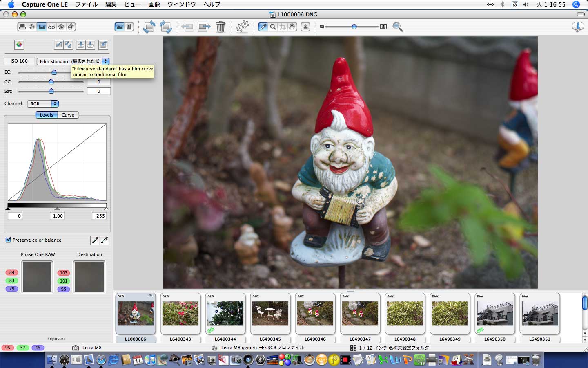The height and width of the screenshot is (368, 588).
Task: Click the develop gears icon in toolbar
Action: pos(243,27)
